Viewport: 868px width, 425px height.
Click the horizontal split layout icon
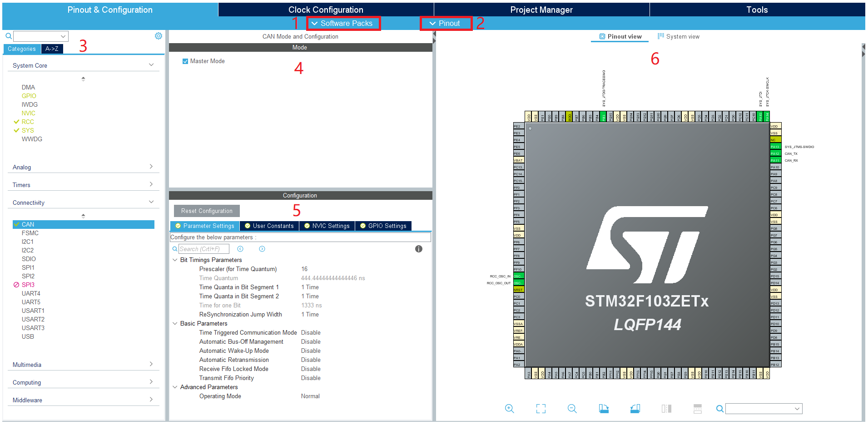[698, 409]
